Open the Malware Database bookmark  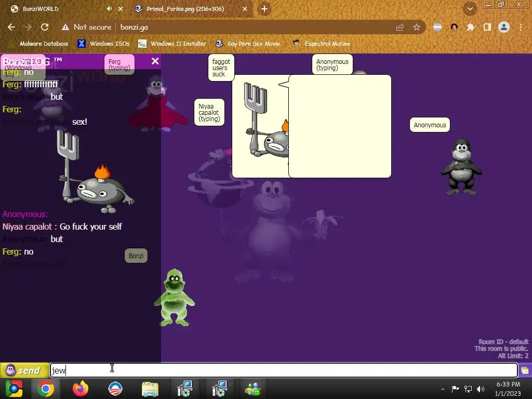coord(39,44)
